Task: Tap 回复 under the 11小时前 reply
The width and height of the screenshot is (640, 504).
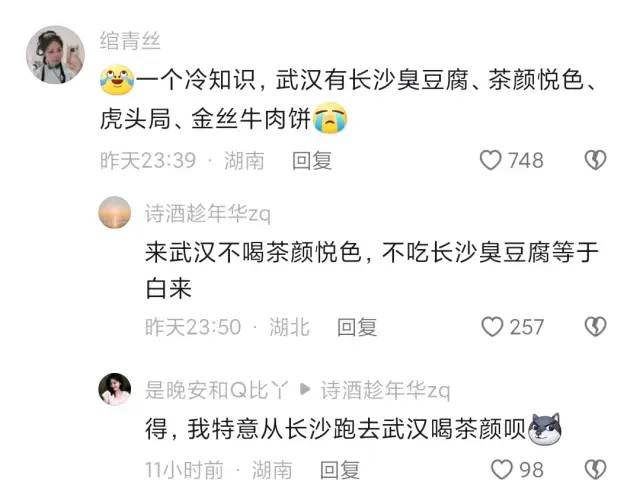Action: click(x=340, y=470)
